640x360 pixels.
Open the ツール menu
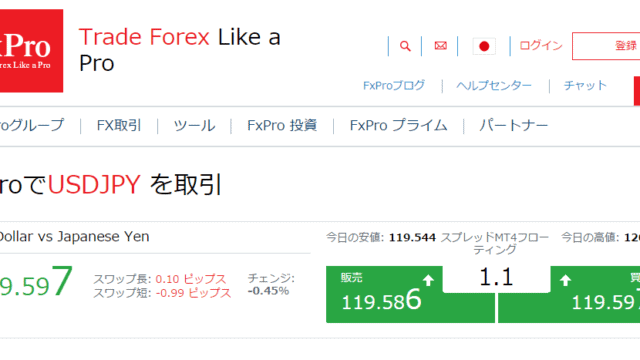194,125
